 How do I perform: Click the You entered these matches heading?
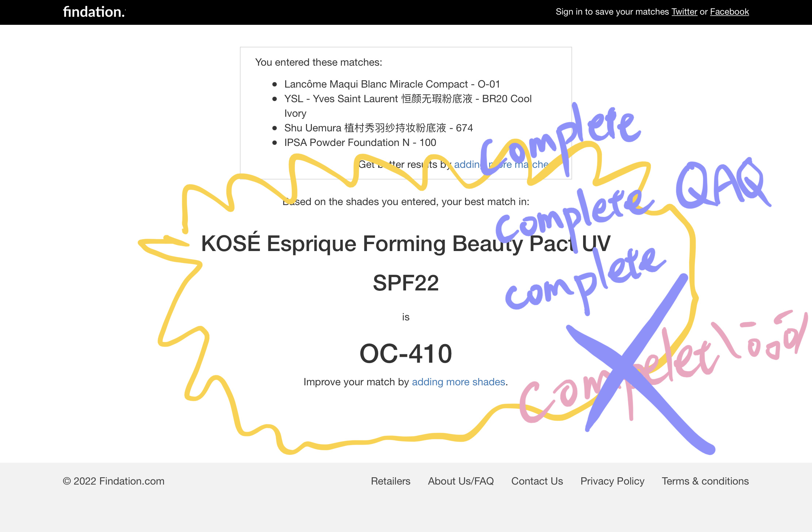point(318,62)
